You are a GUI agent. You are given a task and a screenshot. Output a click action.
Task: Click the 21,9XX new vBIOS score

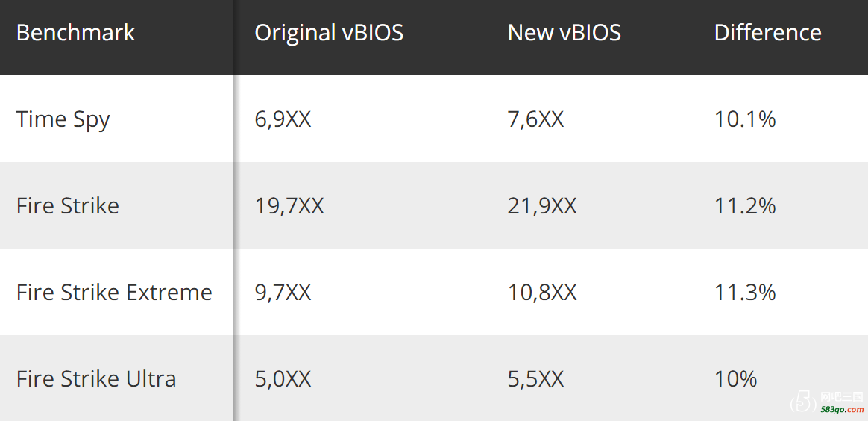542,206
